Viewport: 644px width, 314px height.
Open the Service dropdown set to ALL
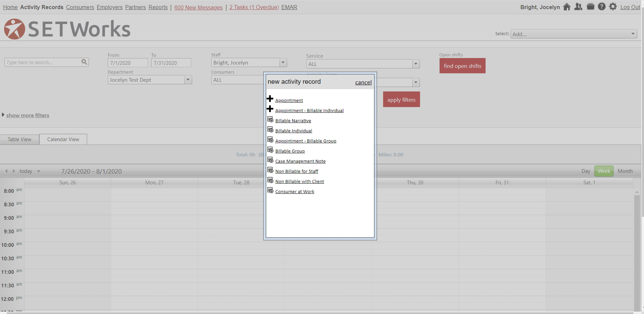click(x=363, y=64)
